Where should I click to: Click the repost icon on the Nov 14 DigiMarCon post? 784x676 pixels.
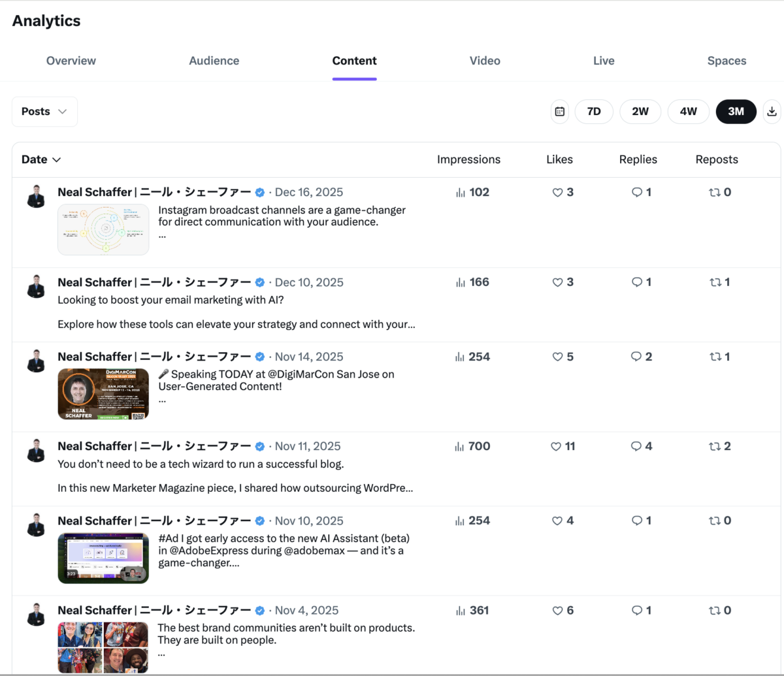coord(715,357)
